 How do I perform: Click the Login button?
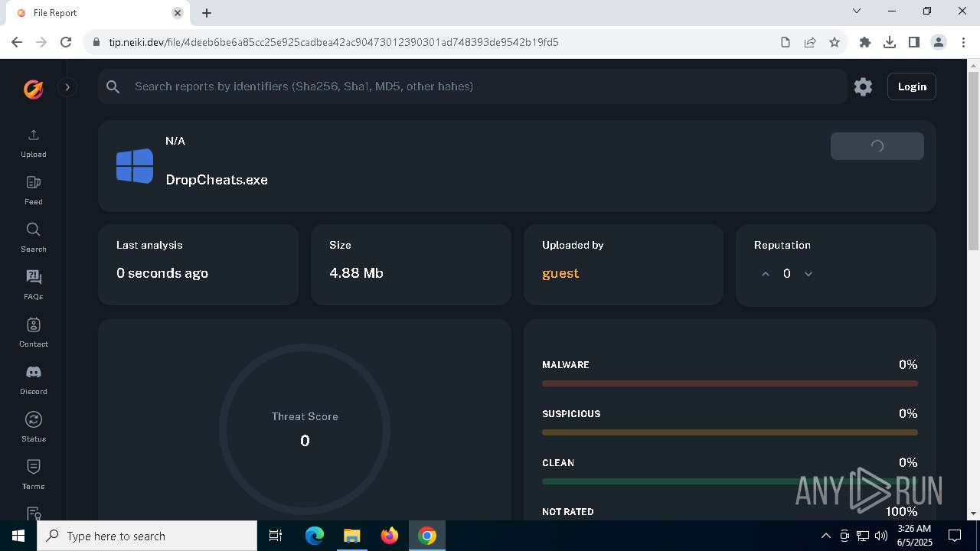912,86
